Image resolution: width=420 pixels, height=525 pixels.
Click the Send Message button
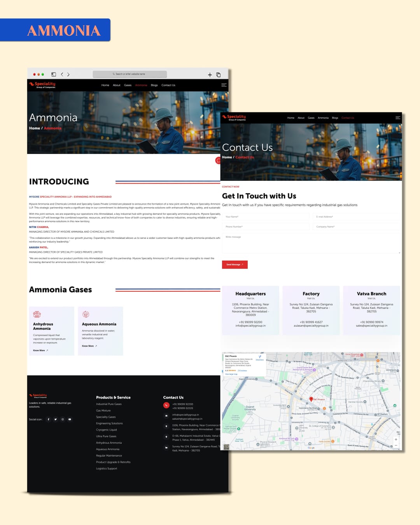[234, 264]
